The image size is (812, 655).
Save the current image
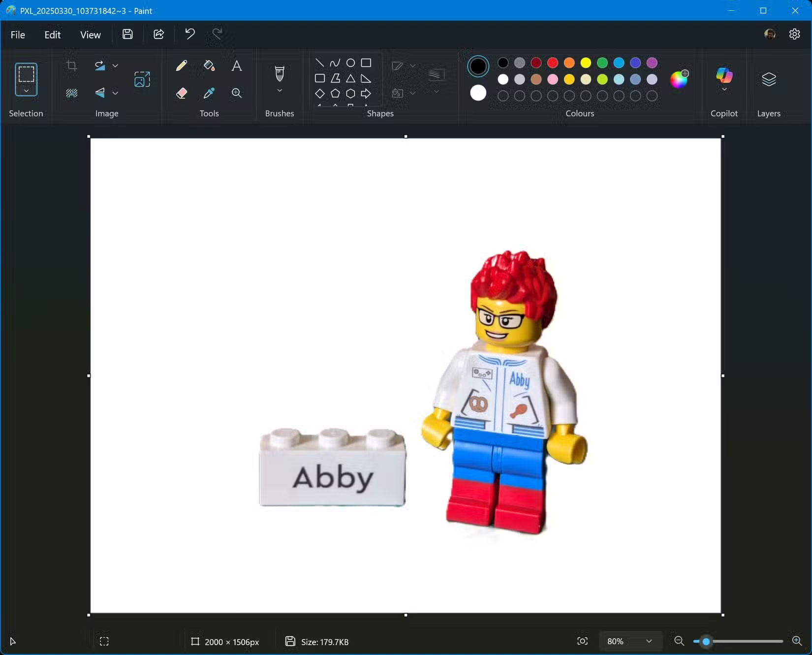click(x=127, y=33)
